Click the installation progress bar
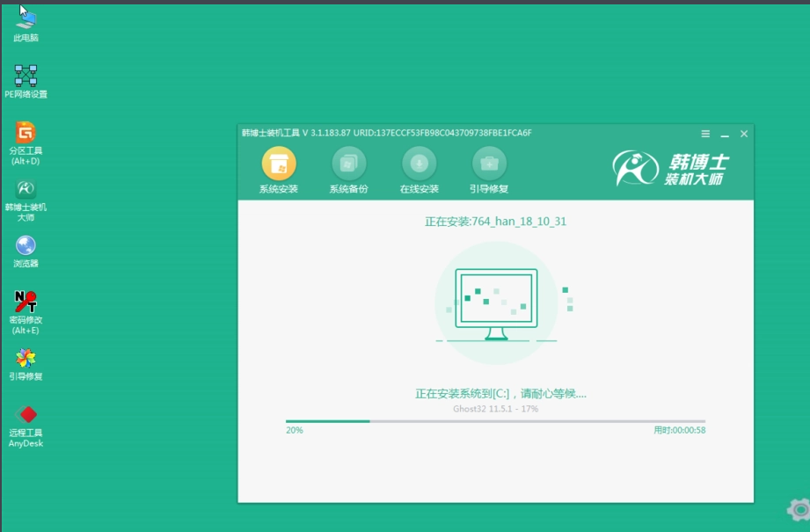810x532 pixels. click(x=495, y=421)
